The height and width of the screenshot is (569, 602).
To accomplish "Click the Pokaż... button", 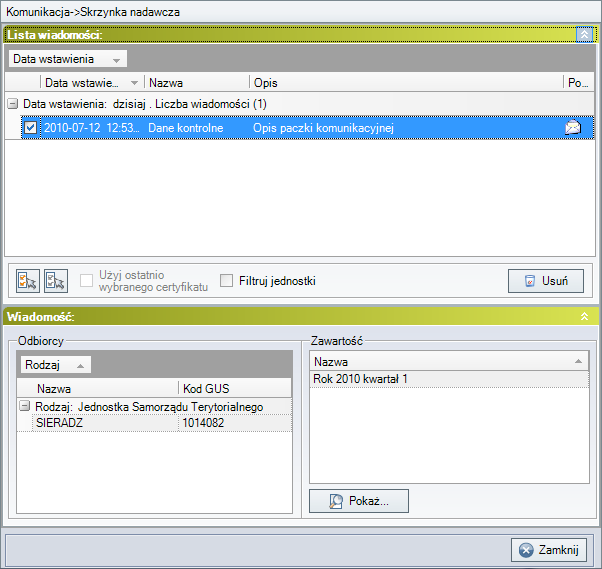I will [359, 501].
